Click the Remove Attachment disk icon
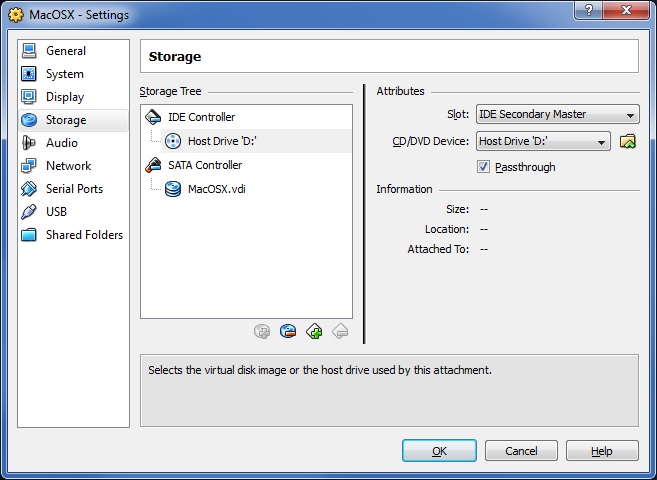The height and width of the screenshot is (480, 657). (288, 331)
